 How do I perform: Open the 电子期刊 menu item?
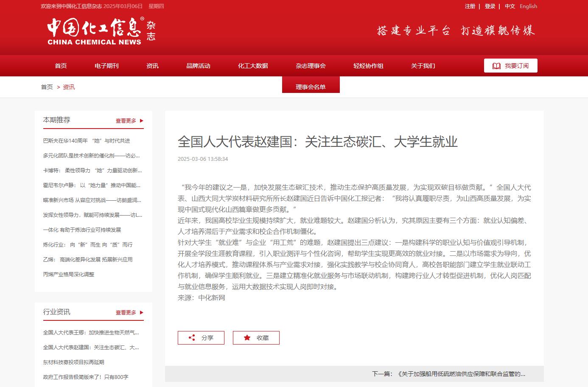coord(106,66)
